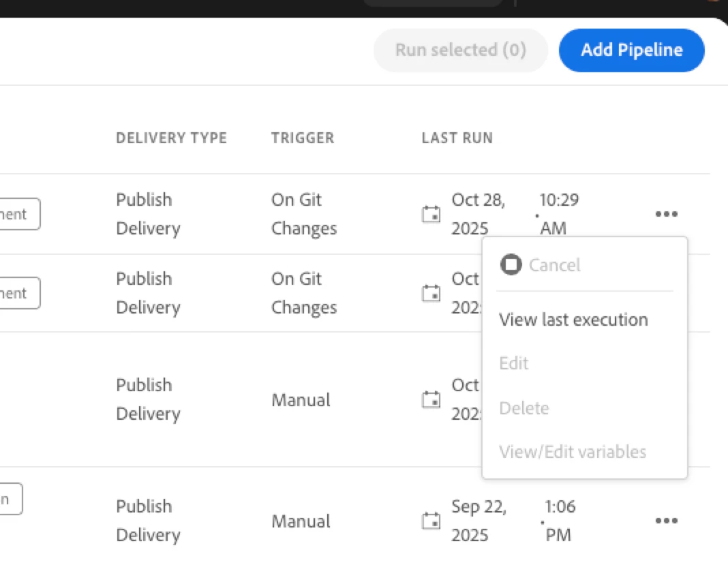
Task: Select Edit in the pipeline actions menu
Action: (514, 363)
